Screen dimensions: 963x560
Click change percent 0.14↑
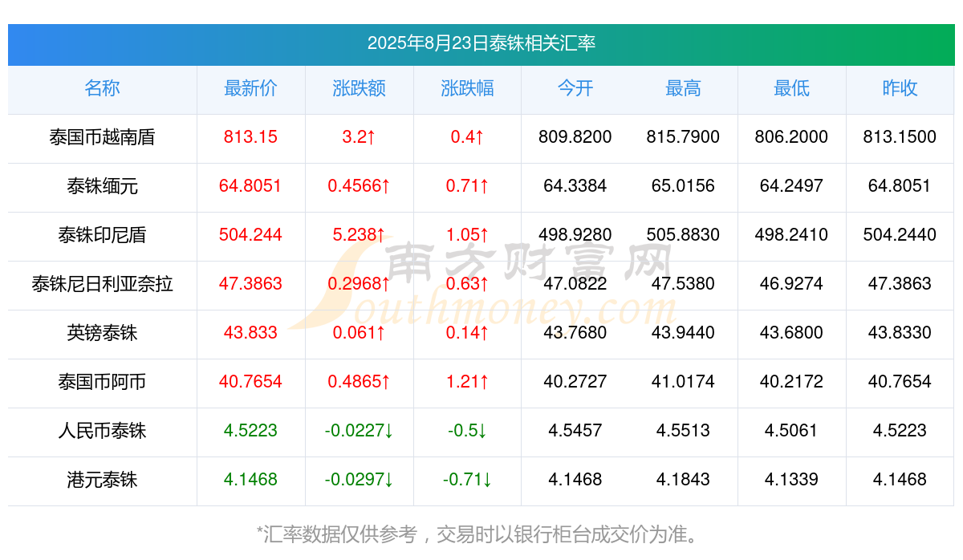point(467,333)
